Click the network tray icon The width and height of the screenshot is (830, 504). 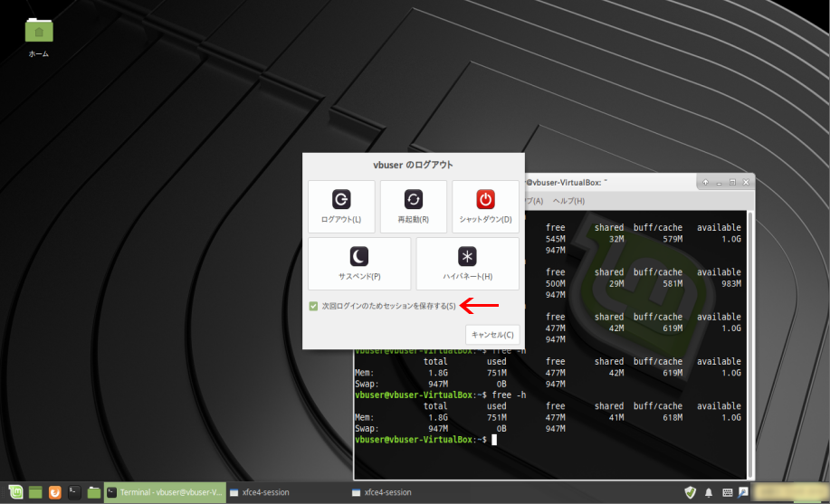(743, 492)
